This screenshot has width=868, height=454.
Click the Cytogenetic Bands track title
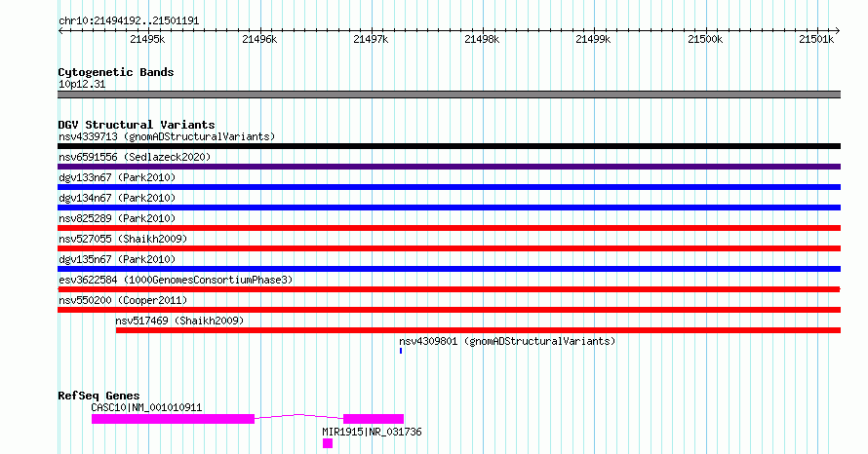(116, 72)
